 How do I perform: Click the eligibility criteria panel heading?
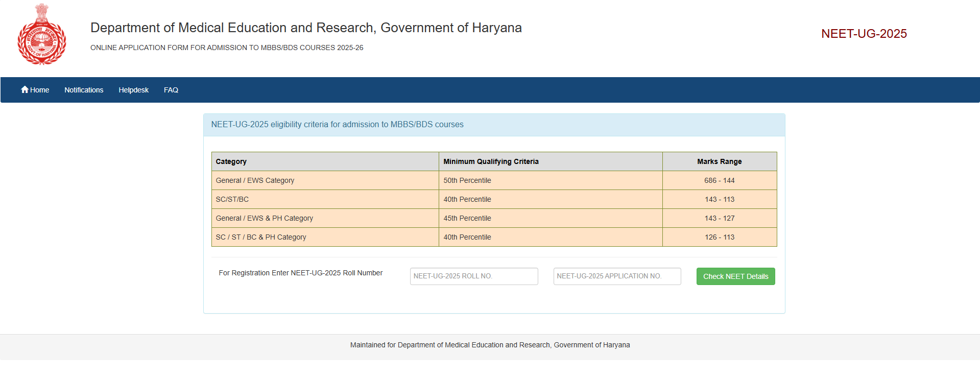337,125
